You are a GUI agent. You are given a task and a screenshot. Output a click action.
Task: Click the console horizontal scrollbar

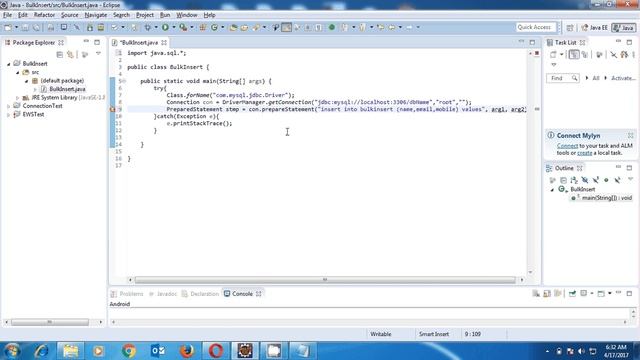(x=369, y=322)
